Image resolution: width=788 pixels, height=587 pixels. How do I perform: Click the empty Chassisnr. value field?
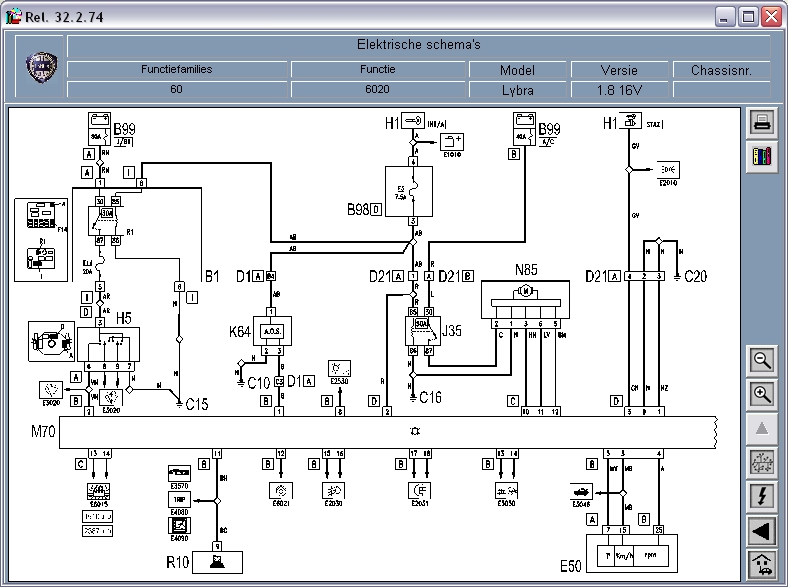721,89
